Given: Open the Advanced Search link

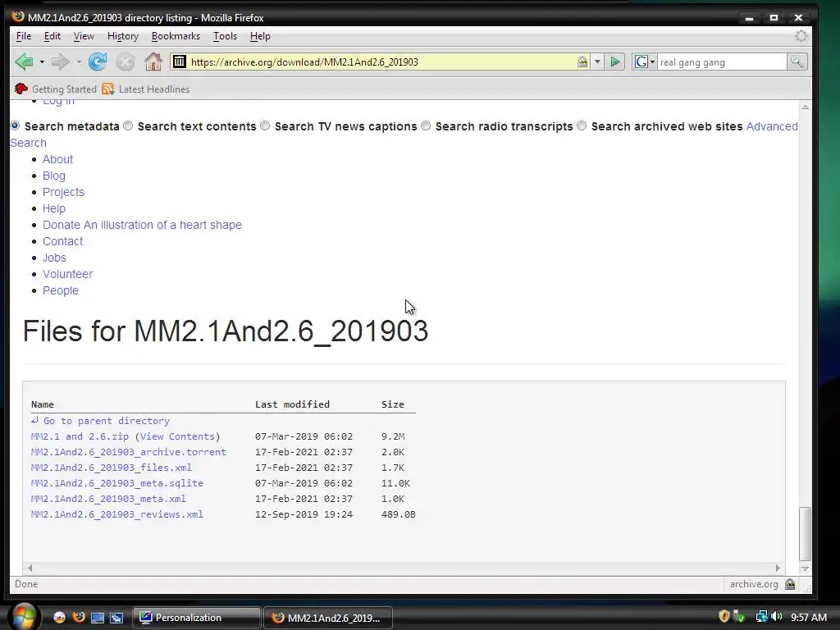Looking at the screenshot, I should [x=771, y=126].
